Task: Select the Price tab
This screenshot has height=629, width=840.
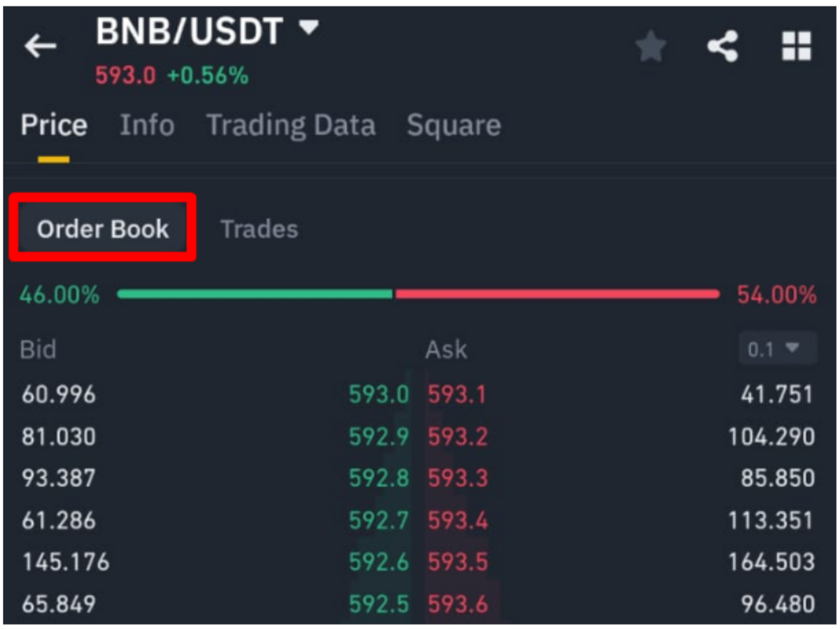Action: [x=54, y=125]
